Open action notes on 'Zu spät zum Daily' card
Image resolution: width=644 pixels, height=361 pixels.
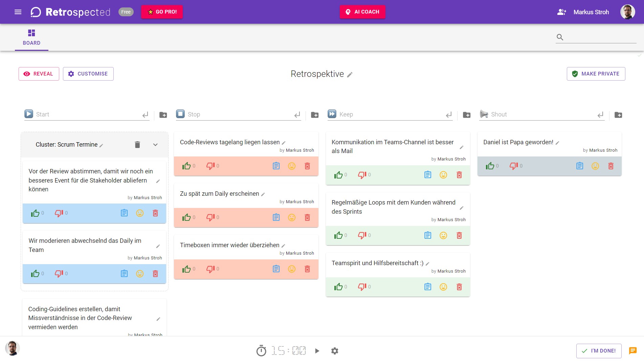click(276, 217)
